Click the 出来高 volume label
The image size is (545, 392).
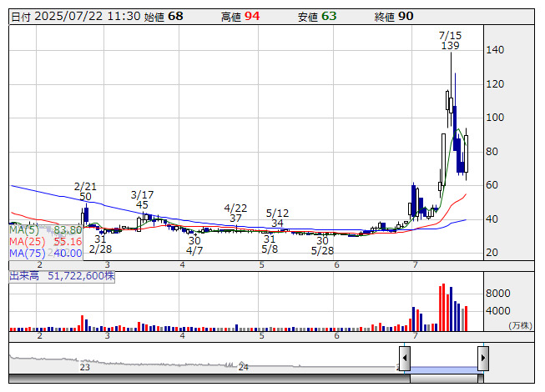coord(25,274)
